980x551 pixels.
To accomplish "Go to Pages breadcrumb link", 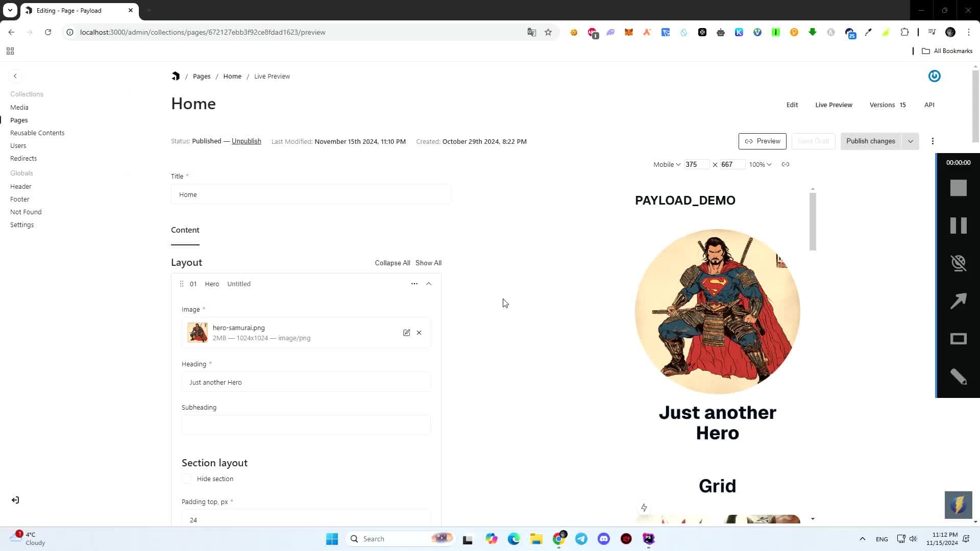I will tap(202, 76).
